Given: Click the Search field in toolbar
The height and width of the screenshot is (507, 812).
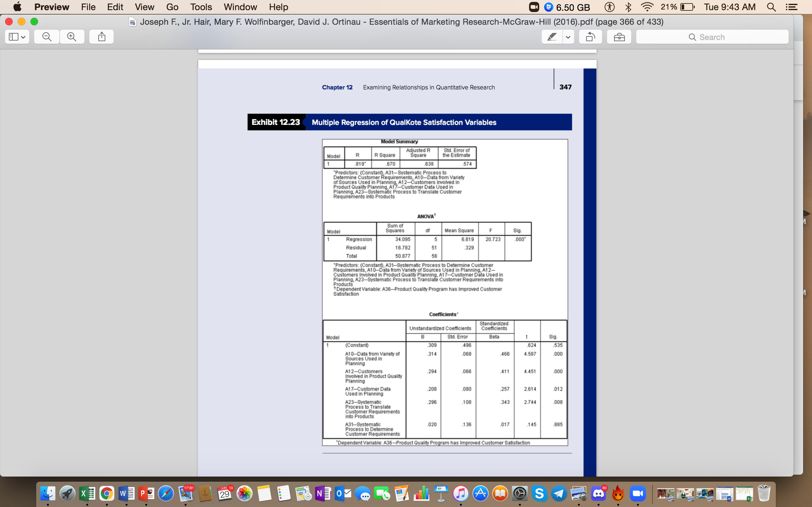Looking at the screenshot, I should [712, 37].
